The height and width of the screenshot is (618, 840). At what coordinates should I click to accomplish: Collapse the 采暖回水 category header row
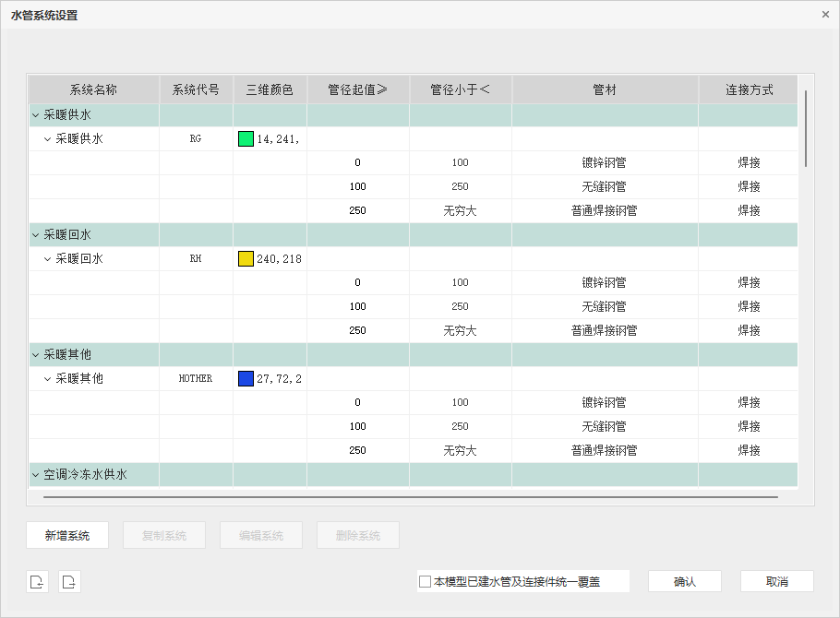[36, 235]
